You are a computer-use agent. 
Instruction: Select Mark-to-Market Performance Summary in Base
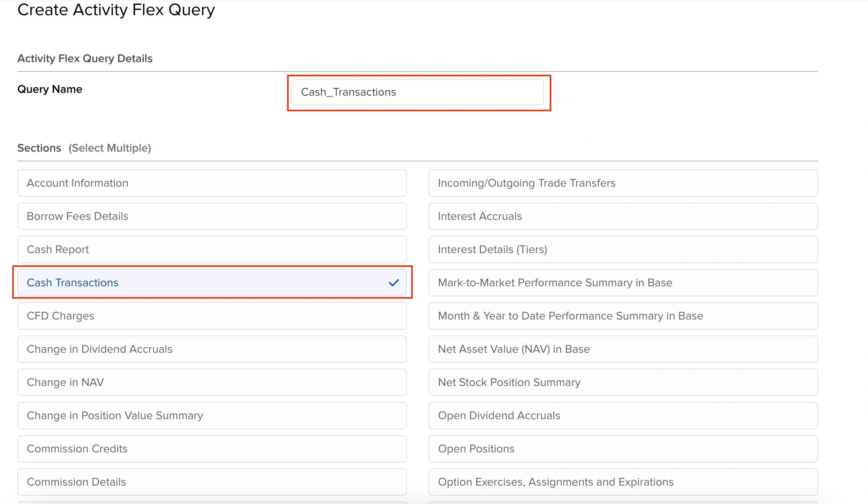pyautogui.click(x=623, y=283)
